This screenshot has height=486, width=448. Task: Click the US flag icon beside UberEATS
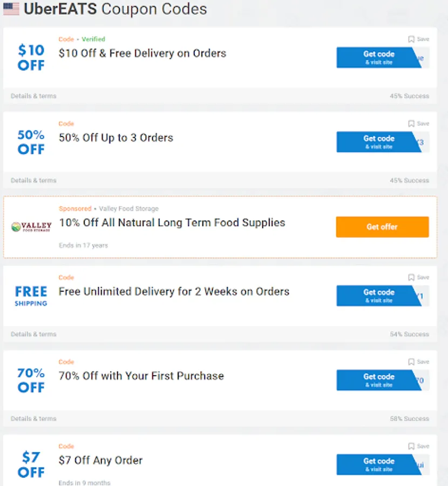[x=11, y=9]
